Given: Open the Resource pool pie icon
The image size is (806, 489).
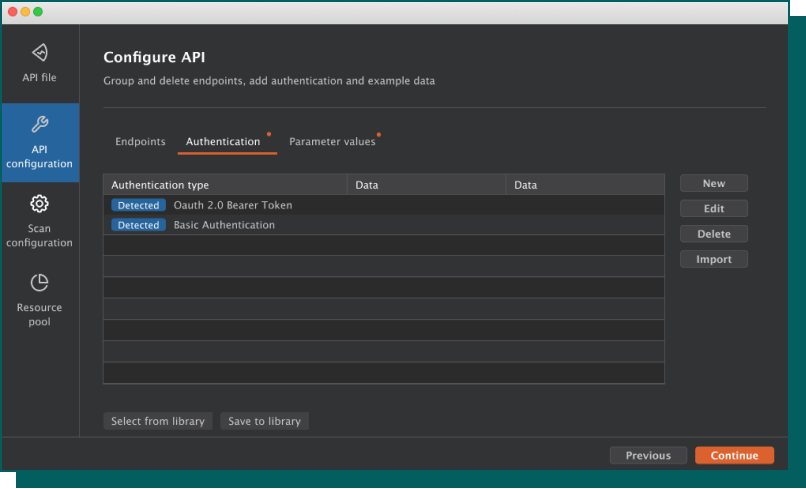Looking at the screenshot, I should pos(40,283).
